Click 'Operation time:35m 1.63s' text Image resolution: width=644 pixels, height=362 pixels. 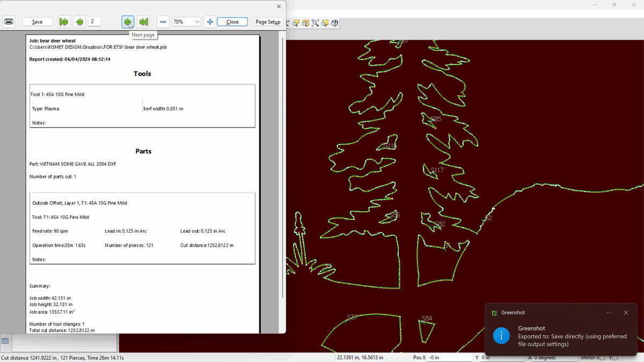(59, 245)
